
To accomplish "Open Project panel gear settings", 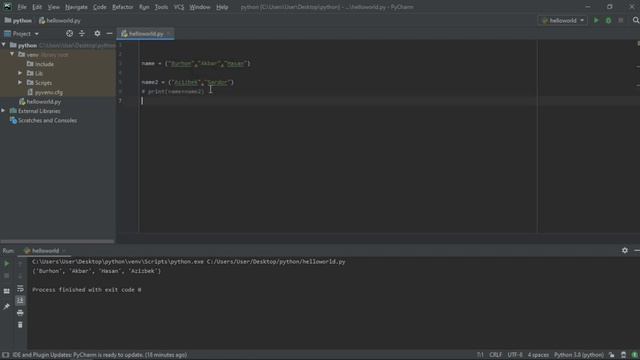I will coord(97,33).
